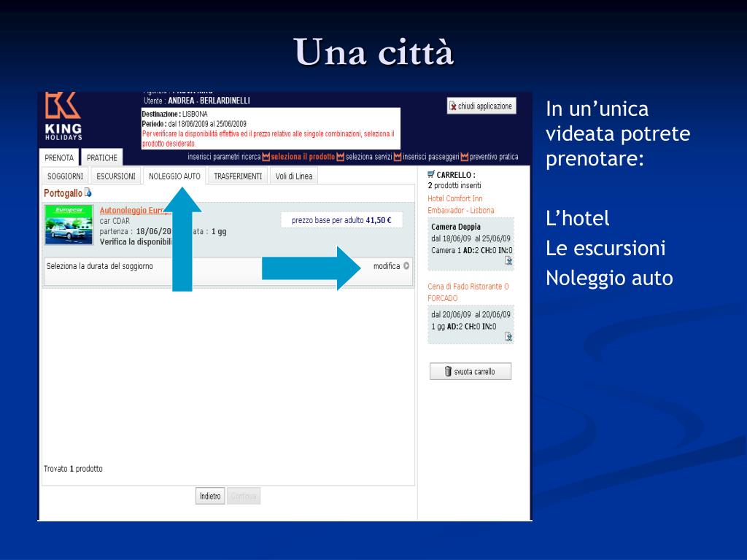The width and height of the screenshot is (747, 560).
Task: Click the prezzo base per adulto 41,50 €
Action: tap(341, 220)
